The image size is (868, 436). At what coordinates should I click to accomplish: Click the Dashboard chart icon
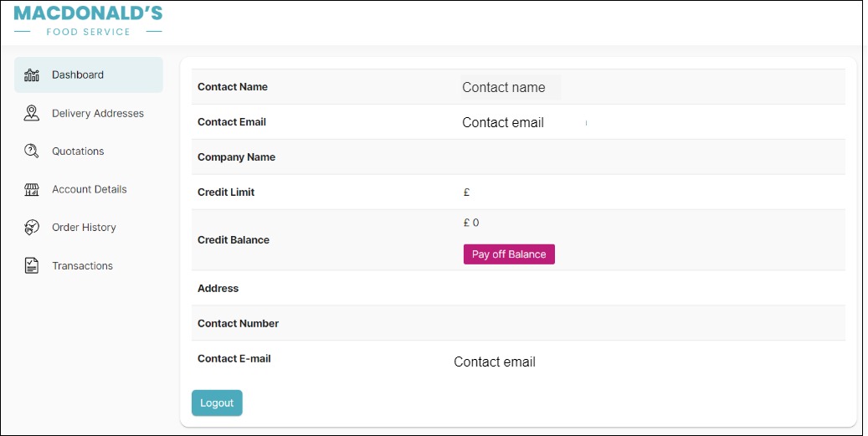(32, 74)
